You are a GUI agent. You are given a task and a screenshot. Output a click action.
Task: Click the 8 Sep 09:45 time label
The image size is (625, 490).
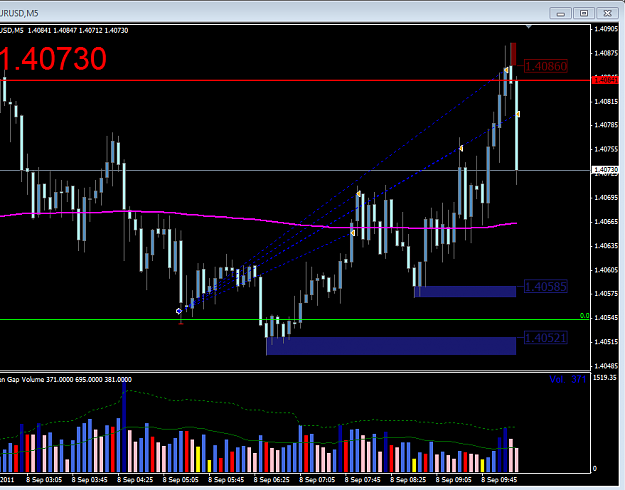pyautogui.click(x=499, y=480)
